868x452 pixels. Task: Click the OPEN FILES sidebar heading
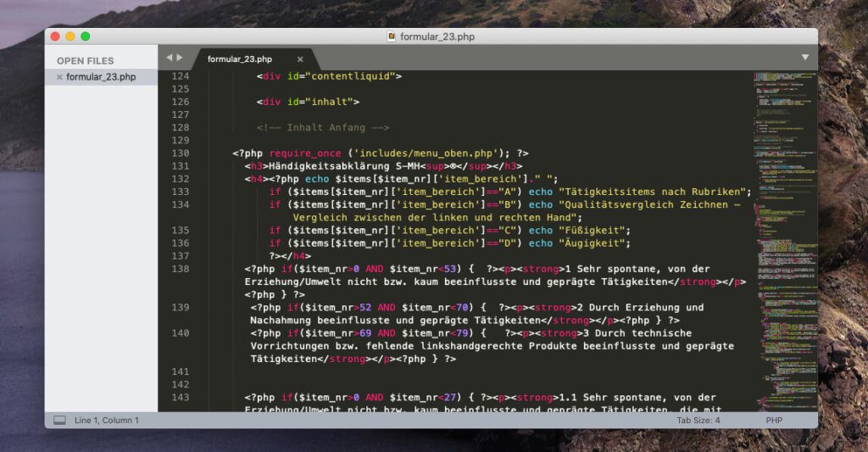(x=86, y=61)
